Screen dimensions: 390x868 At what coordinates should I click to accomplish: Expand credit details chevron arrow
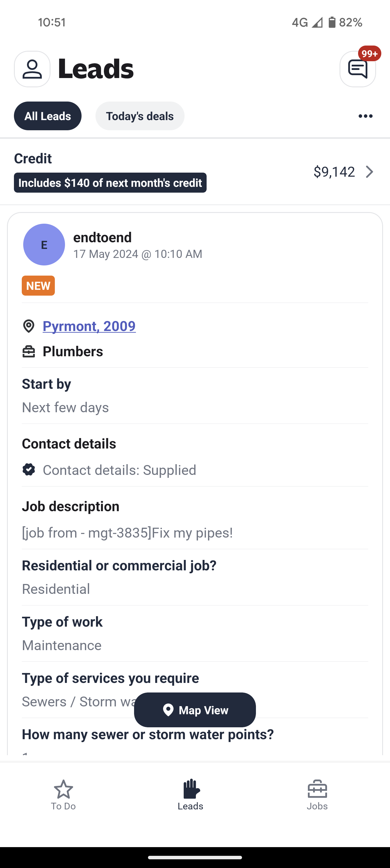tap(370, 172)
